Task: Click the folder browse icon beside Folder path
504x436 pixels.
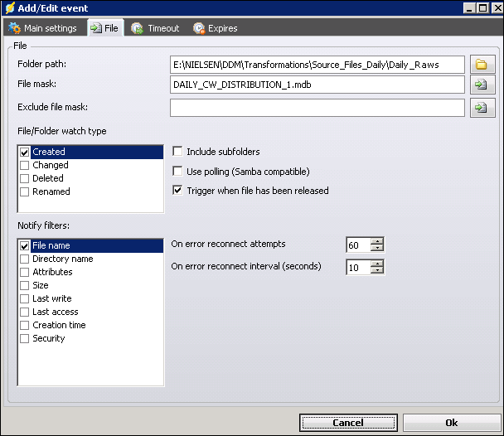Action: pos(480,65)
